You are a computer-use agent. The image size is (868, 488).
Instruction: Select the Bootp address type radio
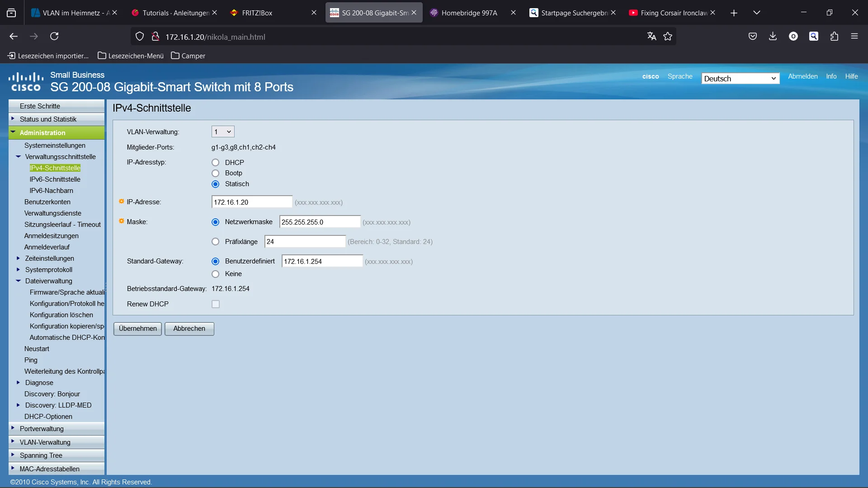[216, 174]
